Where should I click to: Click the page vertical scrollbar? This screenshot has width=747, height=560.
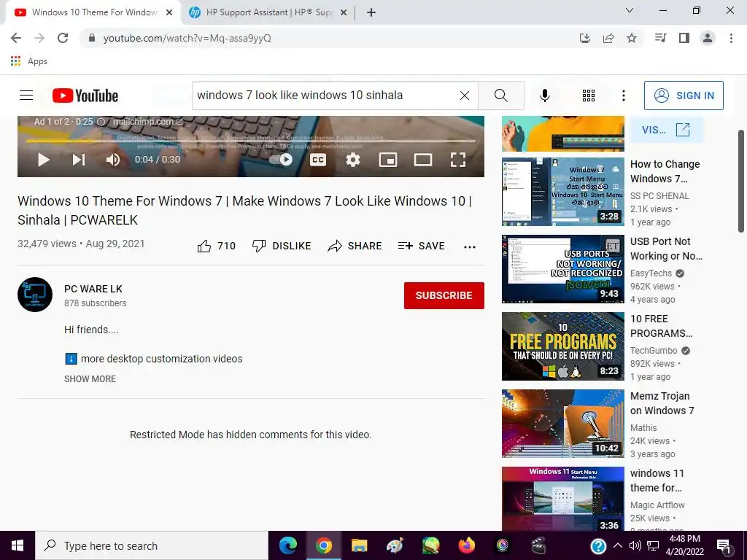742,181
